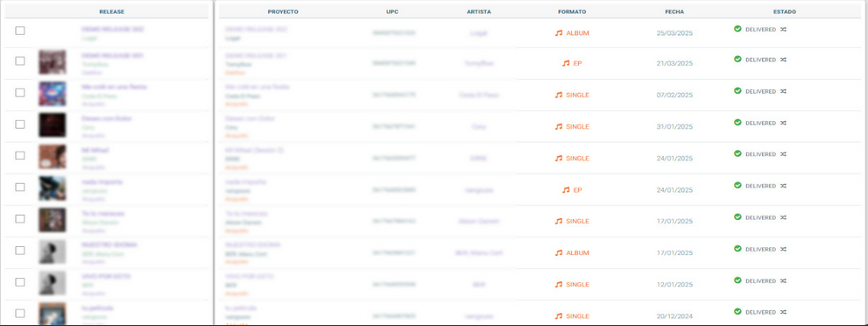868x326 pixels.
Task: Click the shuffle icon beside DELIVERED for the 20/12/2024 release
Action: pos(783,312)
